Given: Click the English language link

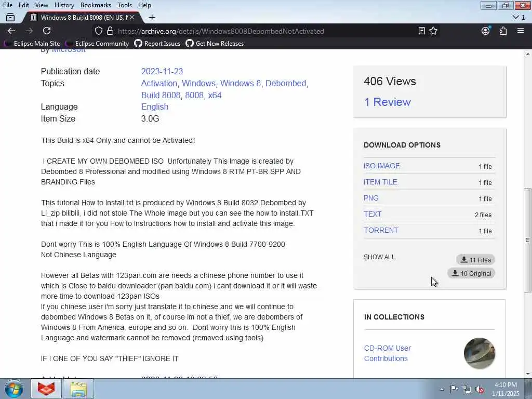Looking at the screenshot, I should click(x=155, y=107).
